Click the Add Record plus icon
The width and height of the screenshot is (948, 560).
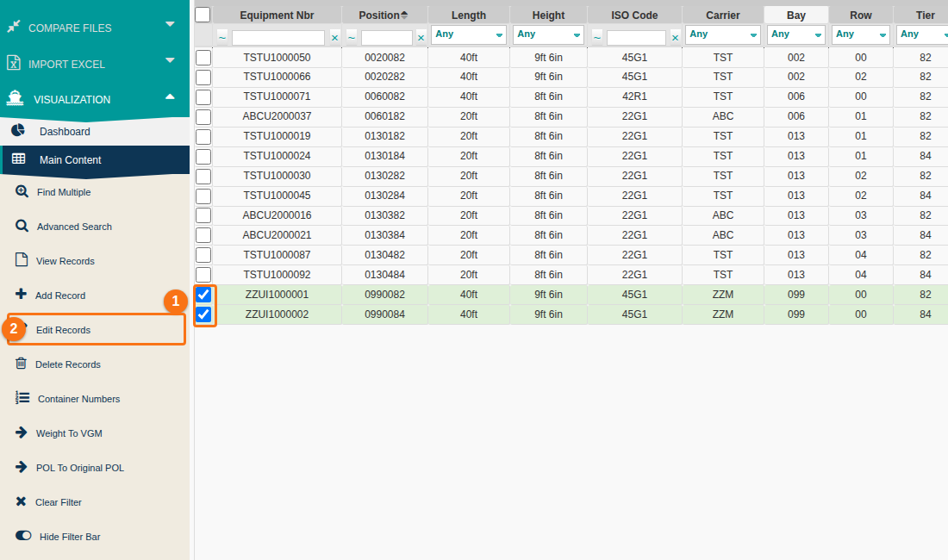(22, 294)
